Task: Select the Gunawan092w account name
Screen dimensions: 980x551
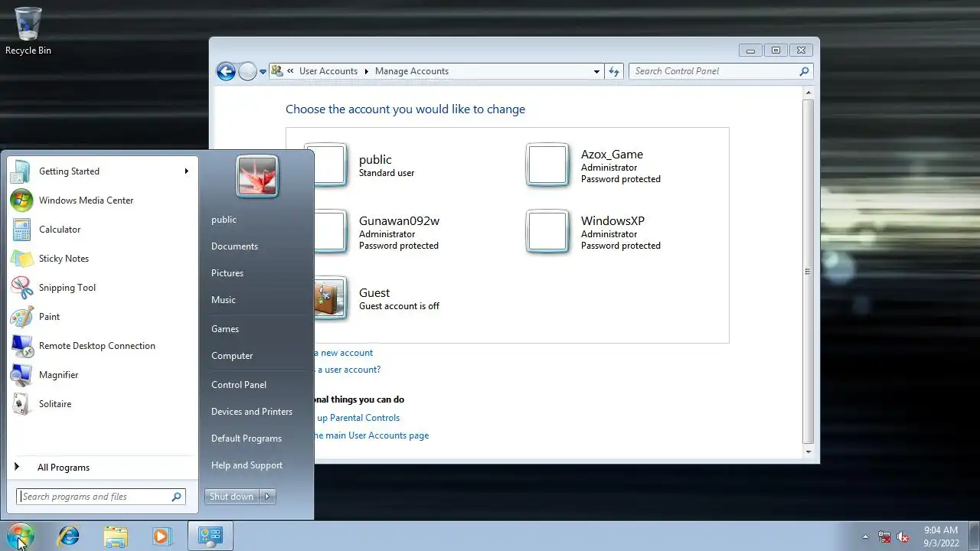Action: click(399, 220)
